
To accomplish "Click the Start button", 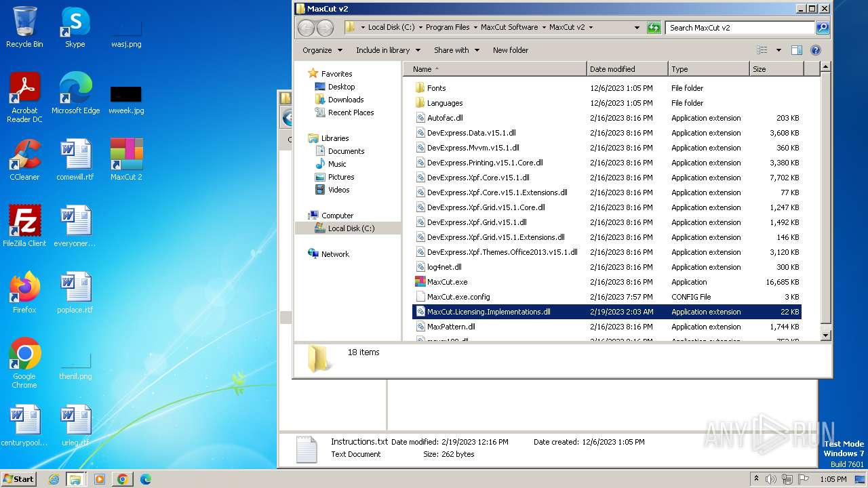I will point(19,479).
